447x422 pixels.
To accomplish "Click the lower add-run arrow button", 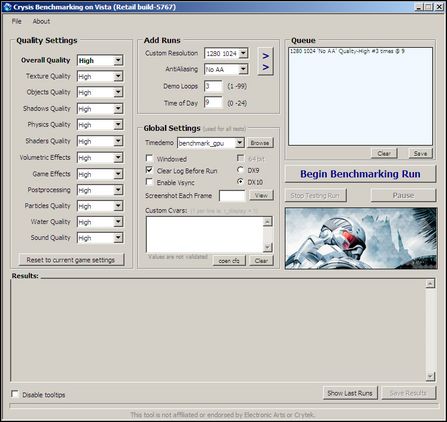I will (266, 68).
